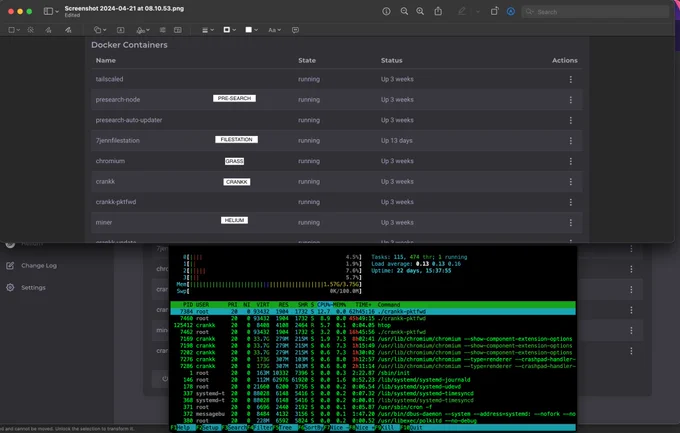
Task: Open the Sign signature dropdown
Action: click(143, 30)
